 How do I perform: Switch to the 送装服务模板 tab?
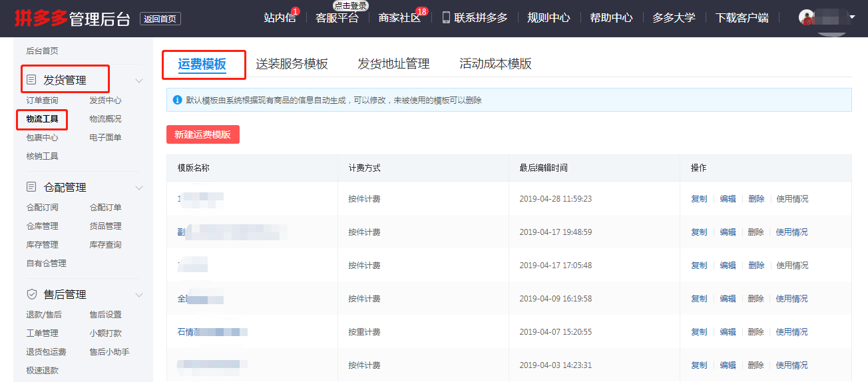(292, 64)
